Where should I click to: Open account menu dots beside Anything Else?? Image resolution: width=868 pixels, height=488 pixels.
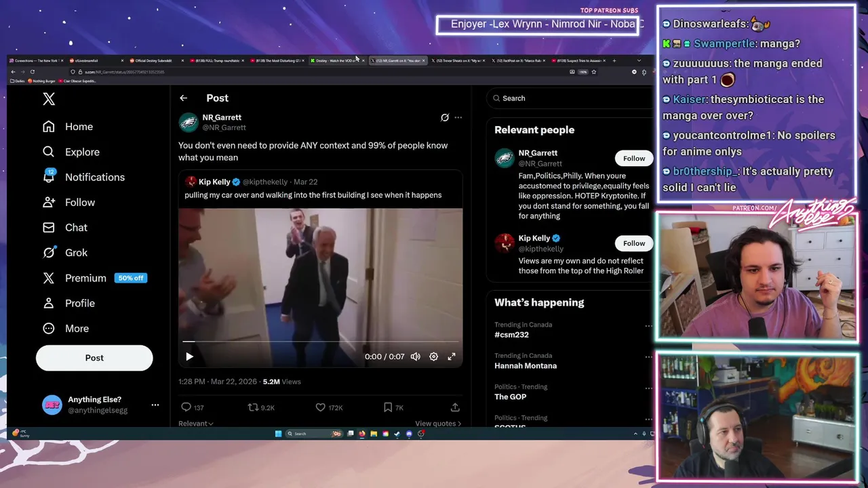pos(155,405)
